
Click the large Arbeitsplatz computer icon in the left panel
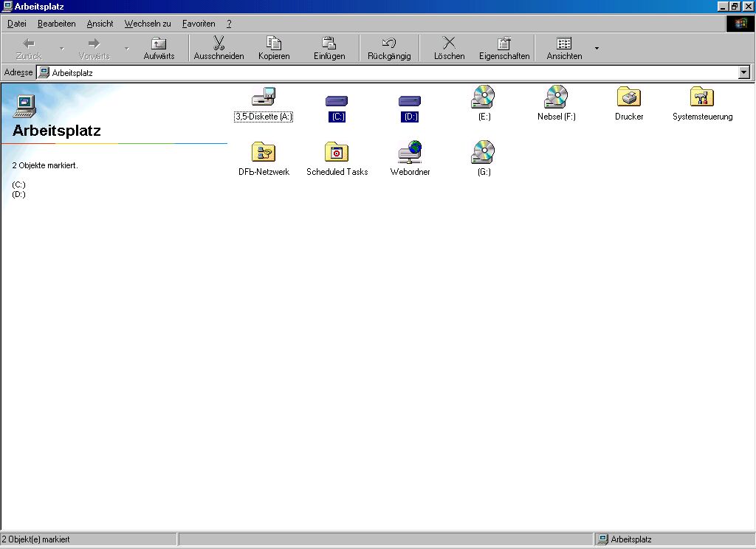point(24,106)
